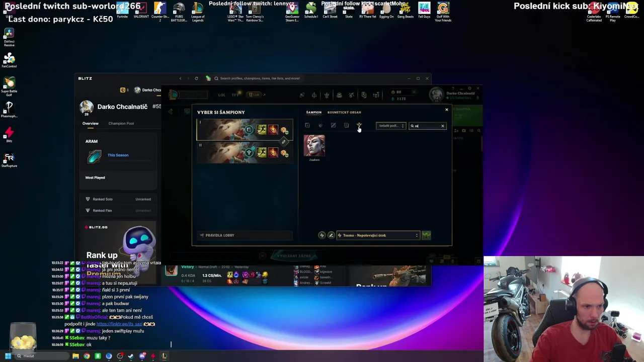Screen dimensions: 644x362
Task: Edit rune page pencil icon
Action: (x=331, y=235)
